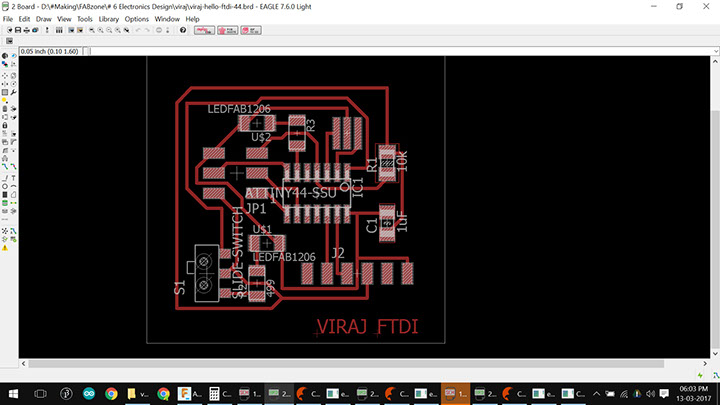The image size is (720, 405).
Task: Open the grid settings icon
Action: 9,41
